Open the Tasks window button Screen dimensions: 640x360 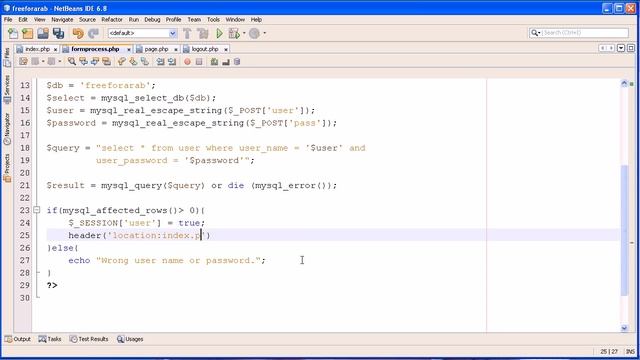click(x=50, y=339)
